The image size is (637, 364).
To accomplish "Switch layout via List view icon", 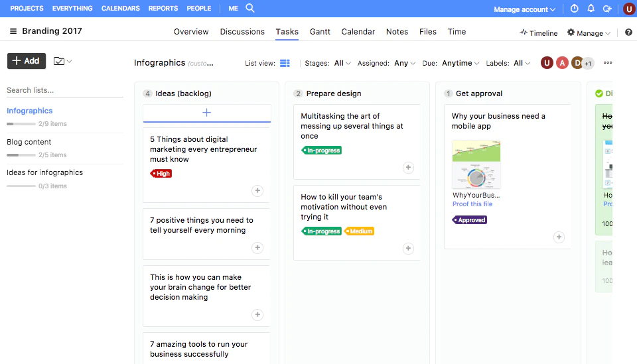I will [x=285, y=63].
